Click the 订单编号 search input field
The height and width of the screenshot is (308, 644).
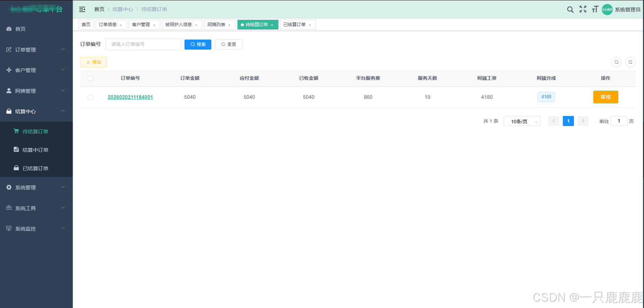click(x=143, y=45)
